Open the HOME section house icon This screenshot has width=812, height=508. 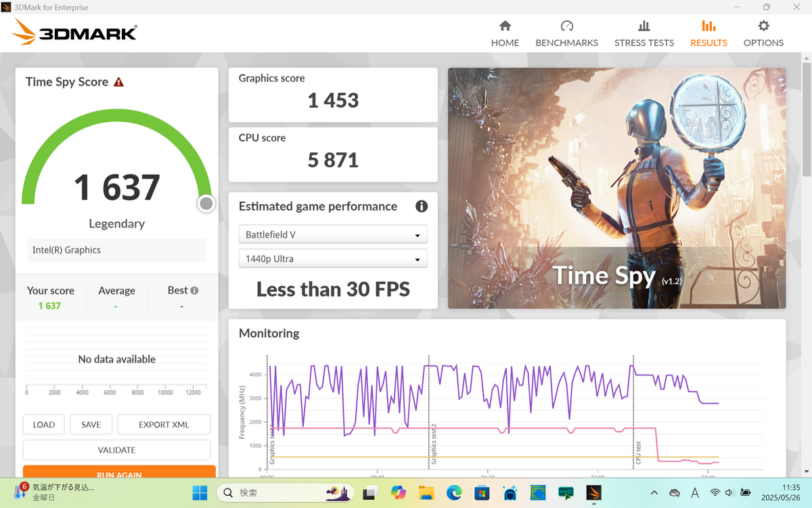pyautogui.click(x=505, y=26)
